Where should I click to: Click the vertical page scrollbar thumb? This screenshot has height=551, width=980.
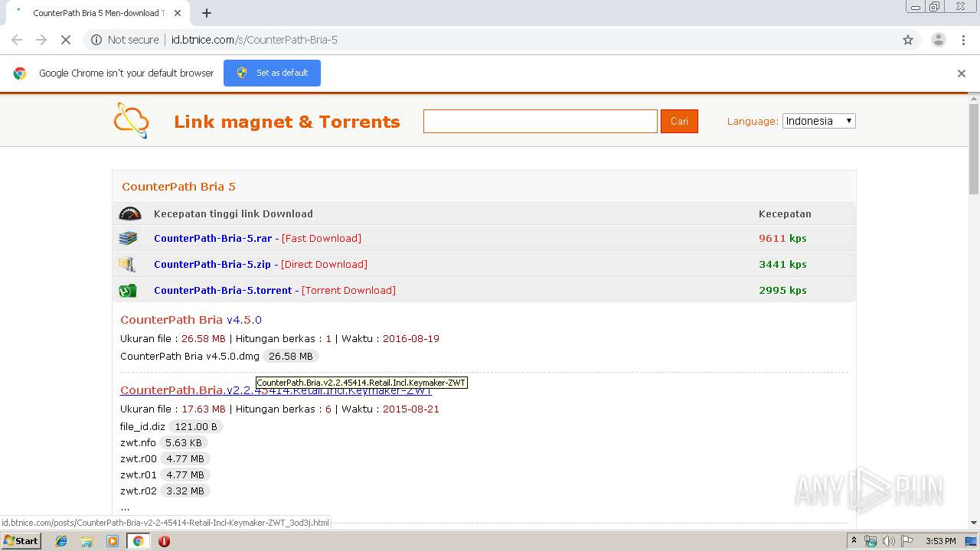[974, 148]
